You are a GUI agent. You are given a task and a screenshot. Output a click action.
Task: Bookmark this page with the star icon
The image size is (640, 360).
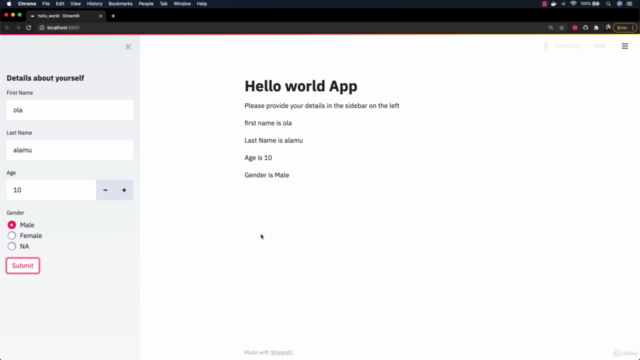pos(562,28)
